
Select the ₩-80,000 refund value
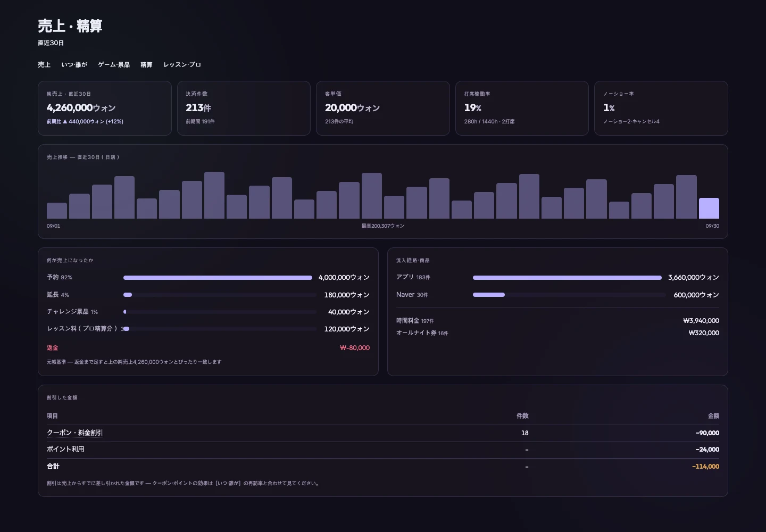355,348
